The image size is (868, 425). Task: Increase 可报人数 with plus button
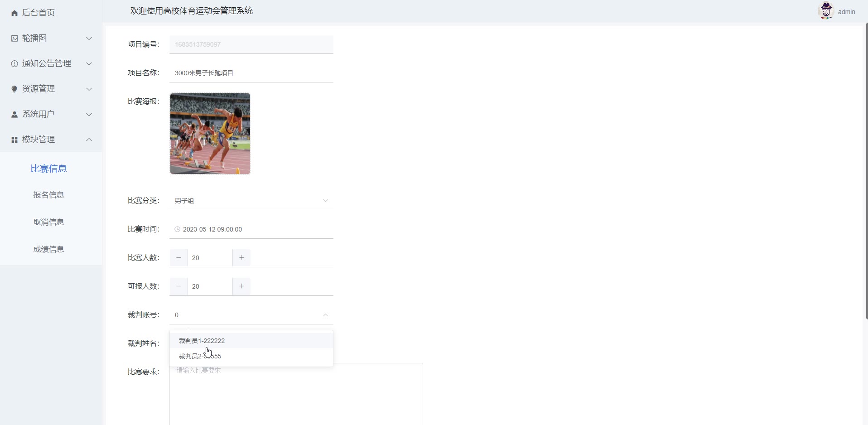(x=241, y=286)
